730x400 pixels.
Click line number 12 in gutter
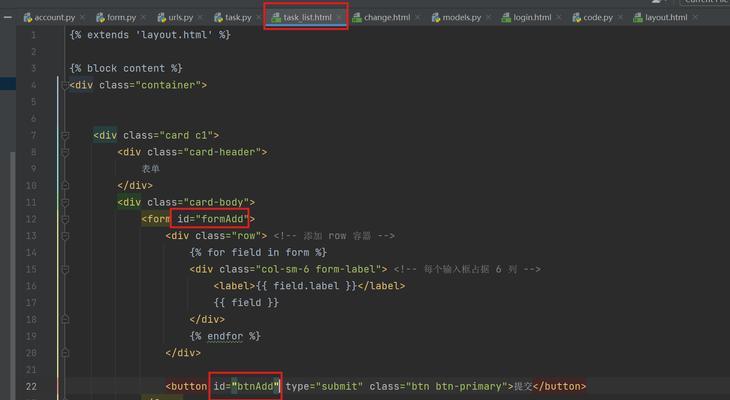click(31, 219)
